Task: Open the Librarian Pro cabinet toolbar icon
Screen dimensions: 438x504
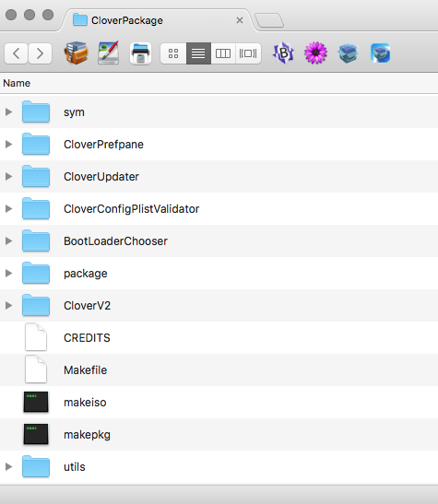Action: click(x=77, y=53)
